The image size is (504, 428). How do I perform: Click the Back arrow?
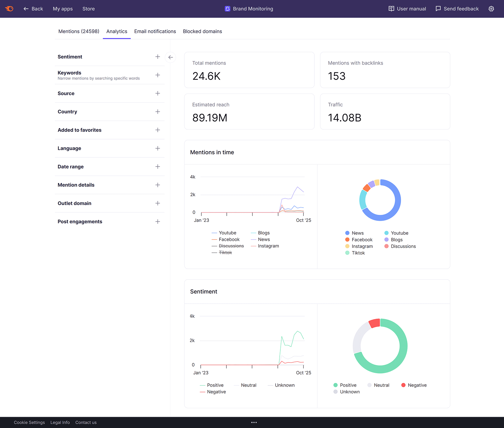tap(26, 9)
